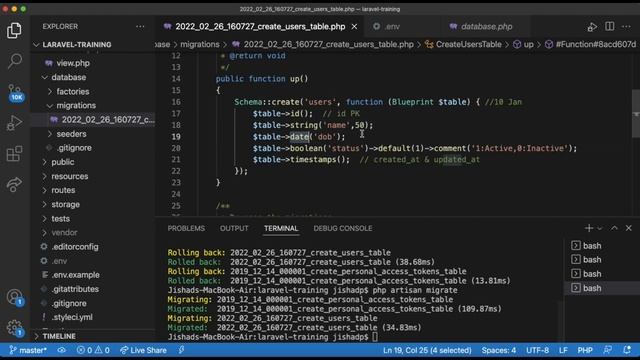The image size is (640, 360).
Task: Open the Manage settings gear icon
Action: pyautogui.click(x=15, y=327)
